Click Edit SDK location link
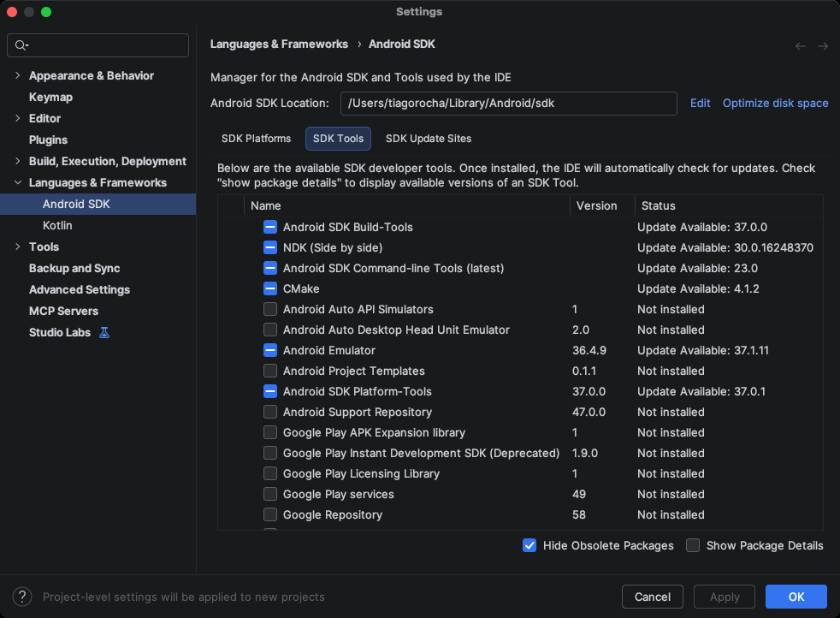The image size is (840, 618). pyautogui.click(x=701, y=104)
